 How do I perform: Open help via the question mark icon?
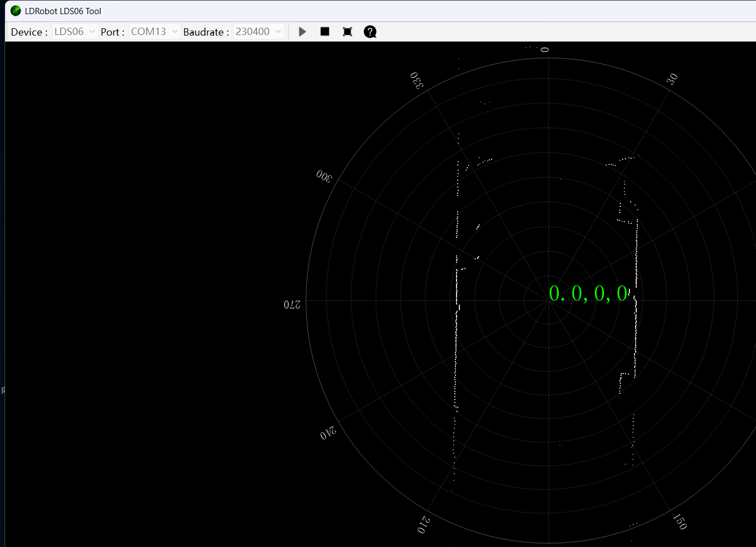point(370,32)
